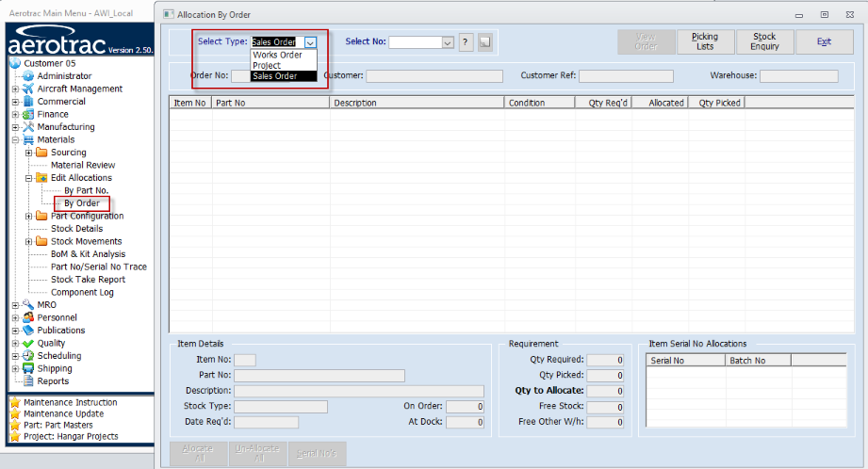Screen dimensions: 868x469
Task: Click the star icon beside Maintenance Instruction
Action: [x=15, y=402]
